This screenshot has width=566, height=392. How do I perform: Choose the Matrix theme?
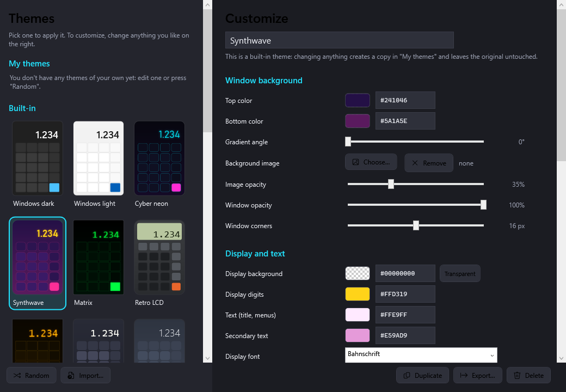(98, 263)
